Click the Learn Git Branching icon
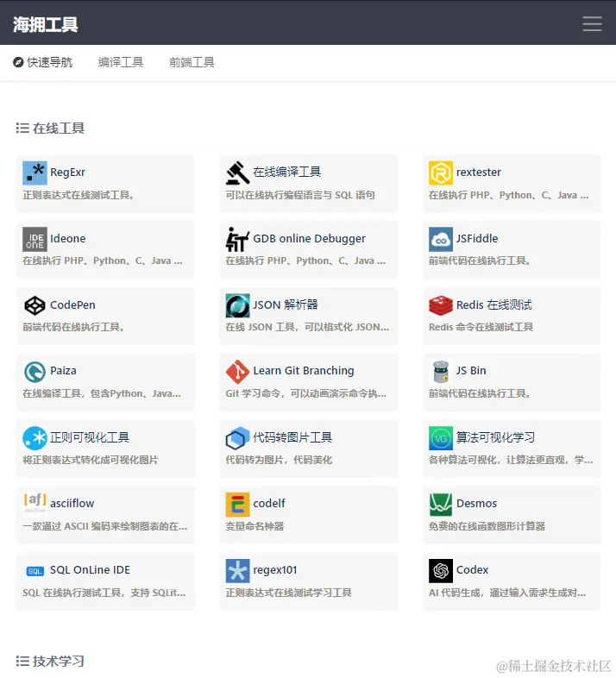 (x=237, y=372)
